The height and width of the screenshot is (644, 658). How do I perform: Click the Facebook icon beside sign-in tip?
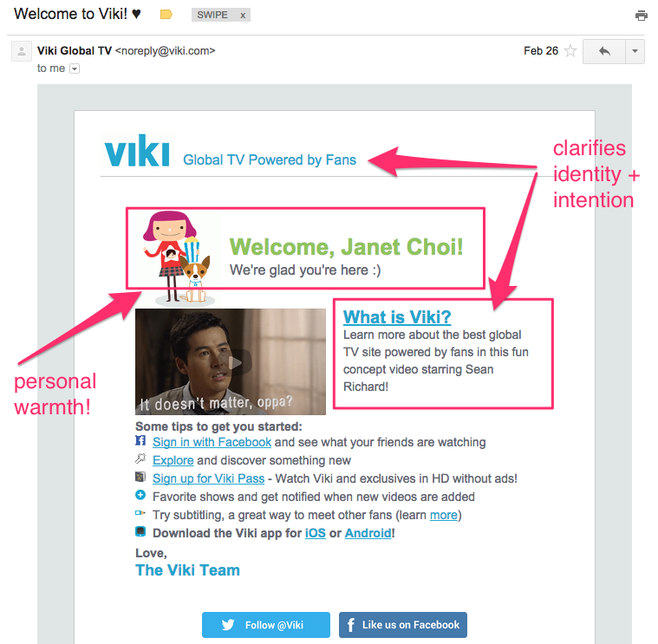[x=140, y=440]
